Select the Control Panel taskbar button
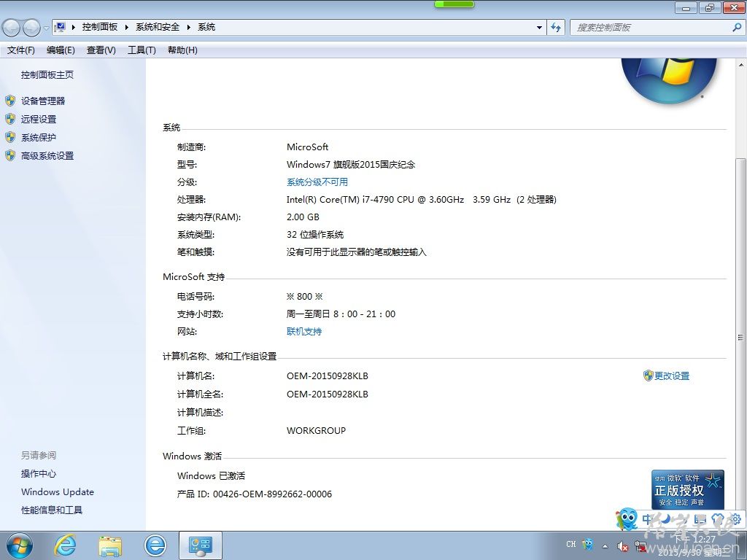Image resolution: width=747 pixels, height=560 pixels. (201, 545)
